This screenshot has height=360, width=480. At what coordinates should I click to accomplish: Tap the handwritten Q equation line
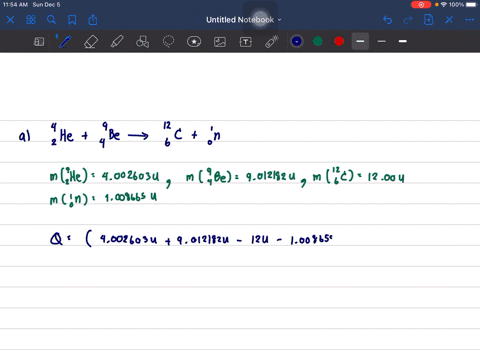[x=191, y=239]
